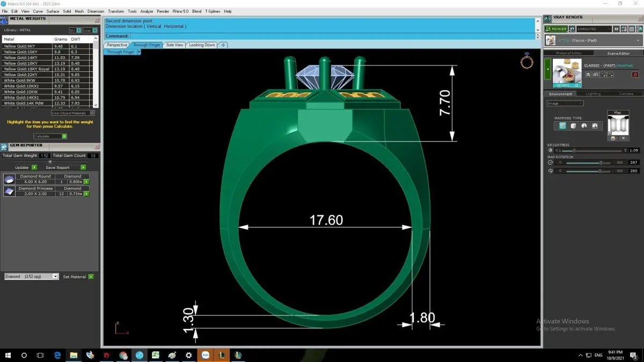Image resolution: width=644 pixels, height=362 pixels.
Task: Switch to the Perspective viewport tab
Action: (x=117, y=45)
